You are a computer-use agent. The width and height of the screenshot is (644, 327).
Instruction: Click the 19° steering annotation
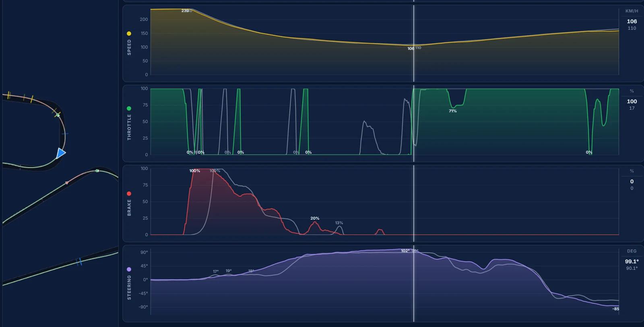pyautogui.click(x=229, y=271)
